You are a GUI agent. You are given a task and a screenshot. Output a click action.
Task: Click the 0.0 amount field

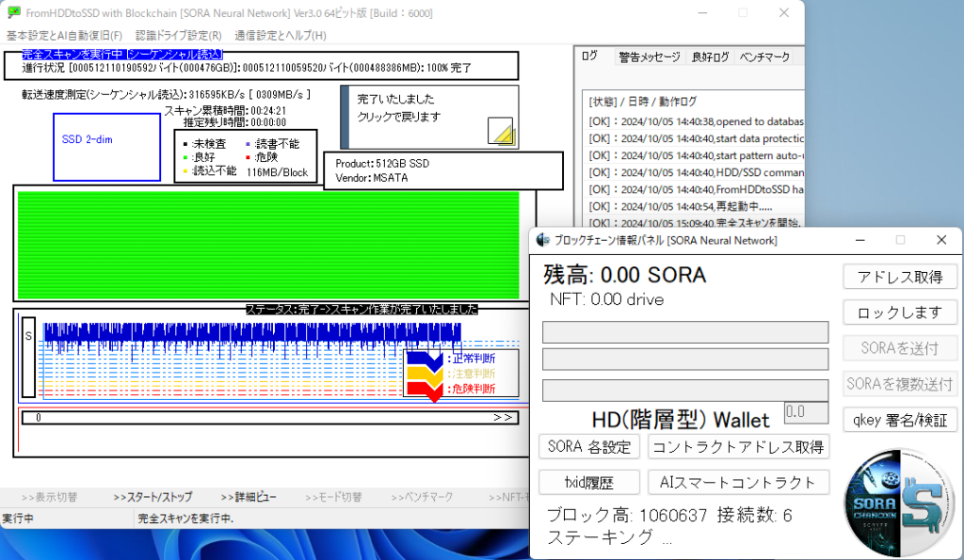coord(806,412)
